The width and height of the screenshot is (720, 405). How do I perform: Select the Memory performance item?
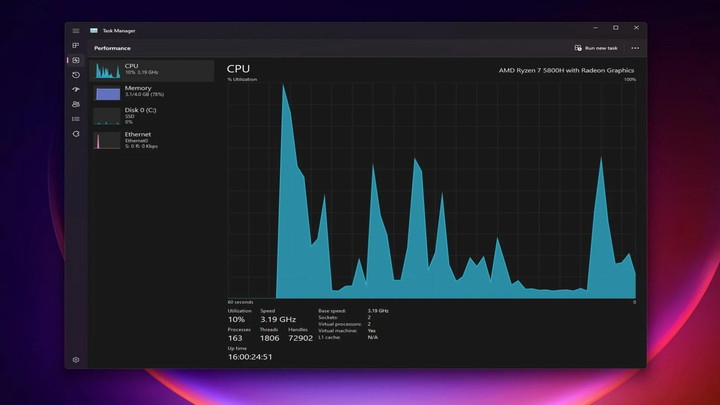(152, 93)
